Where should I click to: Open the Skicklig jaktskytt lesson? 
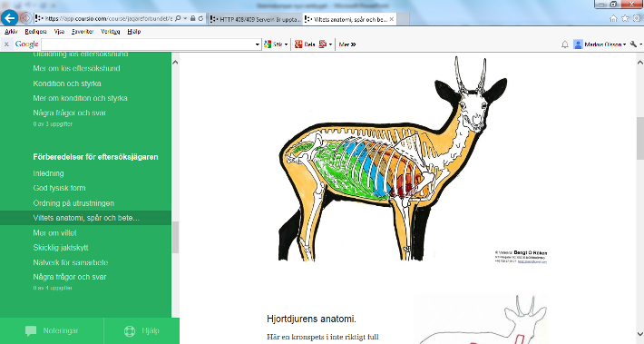(x=61, y=248)
